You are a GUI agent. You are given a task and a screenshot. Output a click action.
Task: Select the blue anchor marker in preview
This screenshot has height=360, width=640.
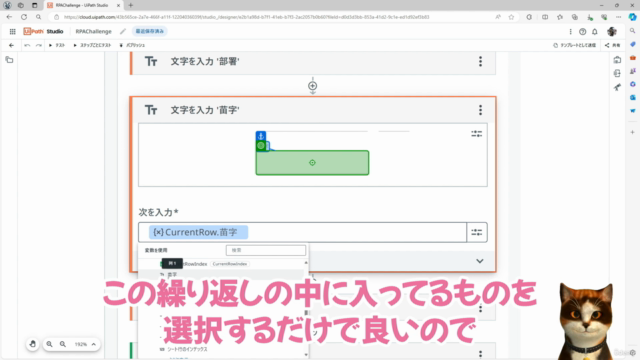(261, 136)
